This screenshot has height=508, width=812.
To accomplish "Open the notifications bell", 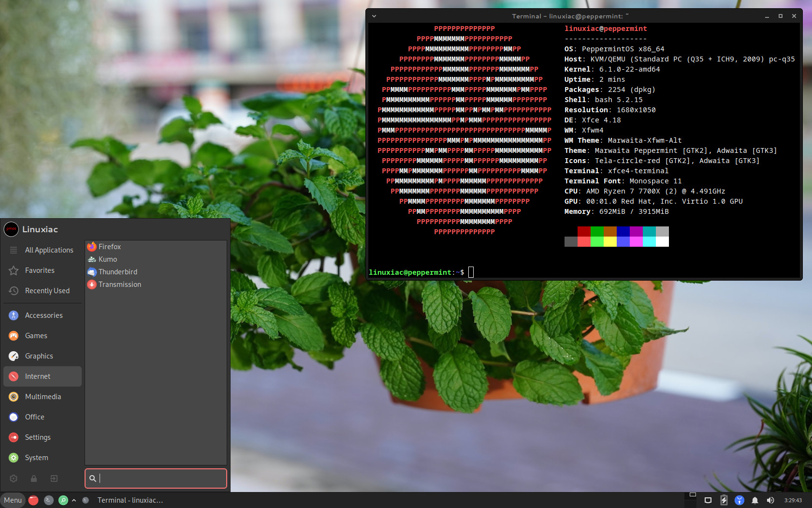I will coord(755,500).
